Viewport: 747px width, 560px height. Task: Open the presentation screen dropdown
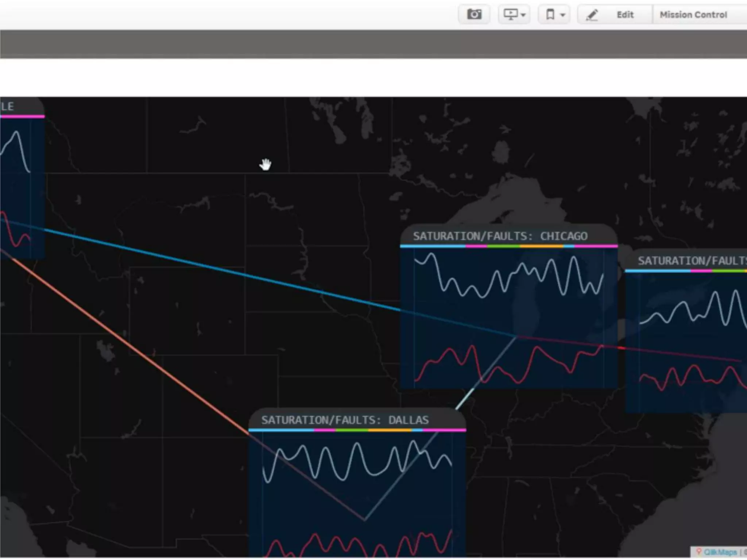pos(514,15)
